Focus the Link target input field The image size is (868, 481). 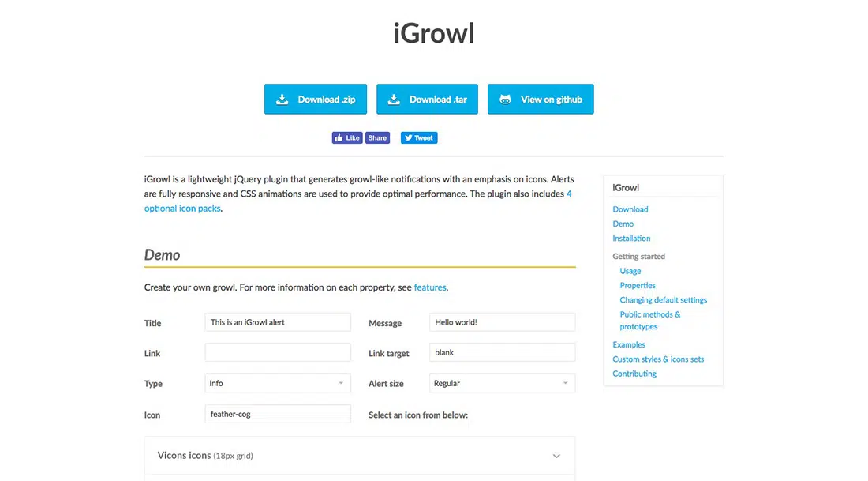(x=503, y=352)
